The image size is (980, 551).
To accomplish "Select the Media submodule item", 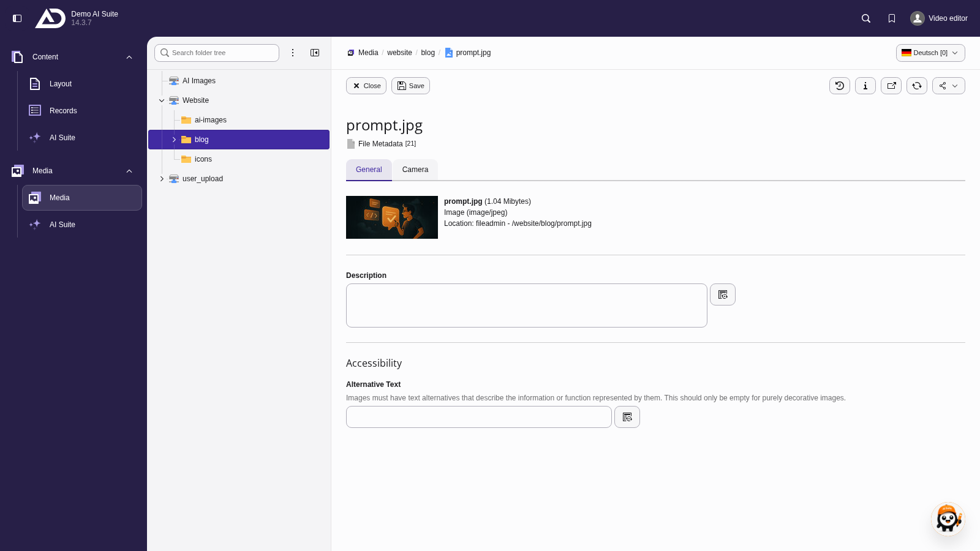I will [x=82, y=198].
